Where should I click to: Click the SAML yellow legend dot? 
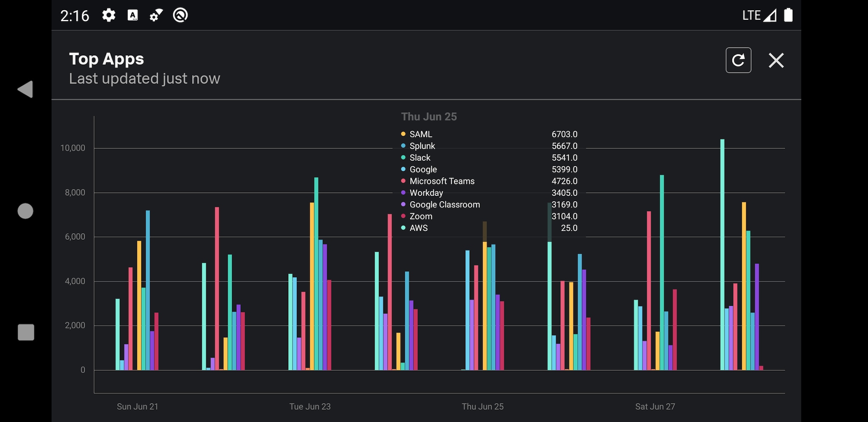(x=403, y=134)
